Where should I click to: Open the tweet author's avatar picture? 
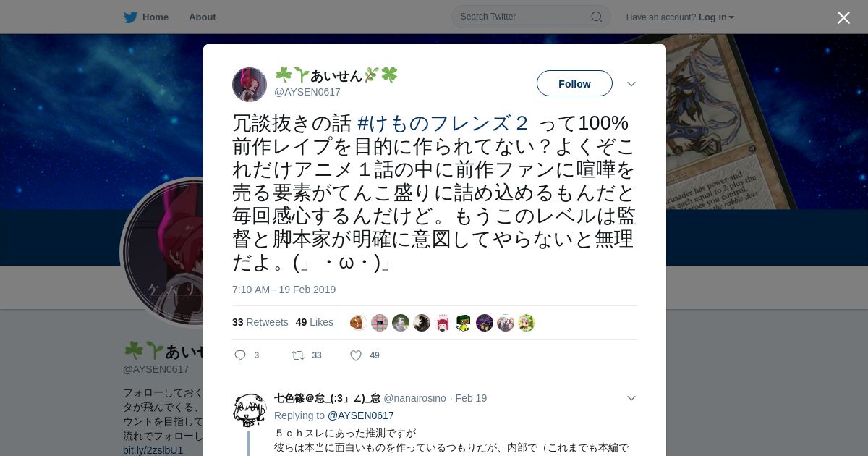tap(250, 85)
